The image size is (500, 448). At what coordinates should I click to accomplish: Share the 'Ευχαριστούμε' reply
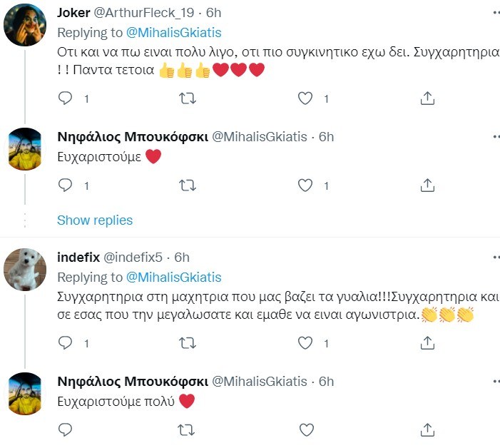[x=427, y=185]
